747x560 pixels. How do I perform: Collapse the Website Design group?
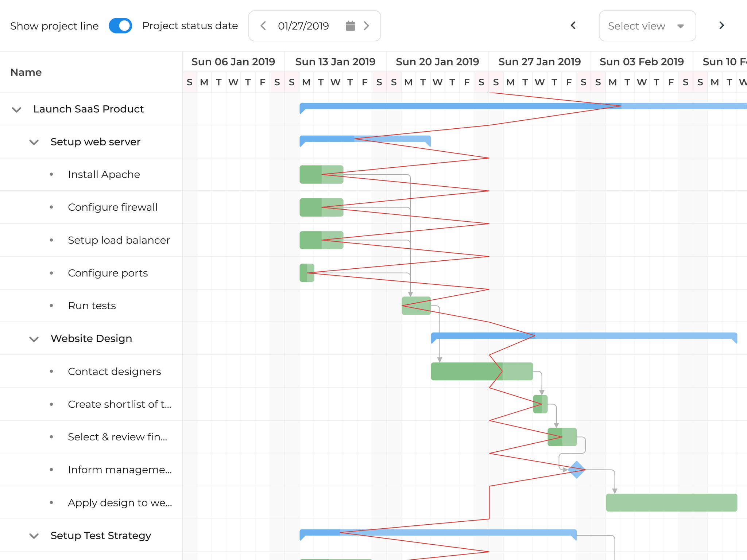point(34,339)
